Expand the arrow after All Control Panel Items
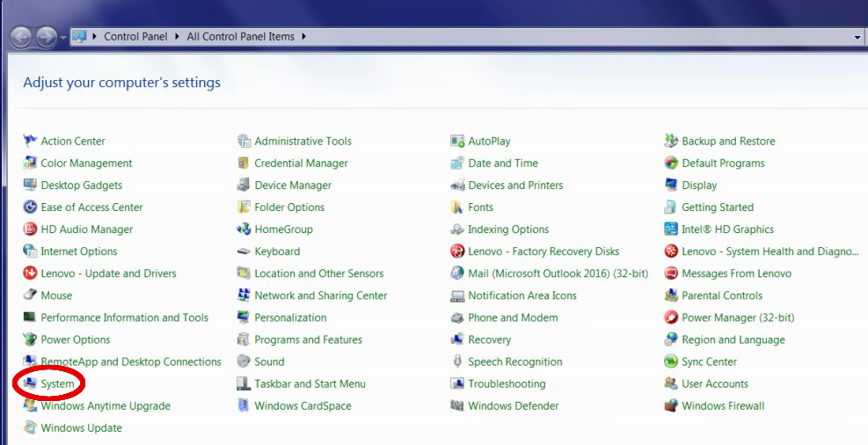The width and height of the screenshot is (868, 445). click(304, 37)
